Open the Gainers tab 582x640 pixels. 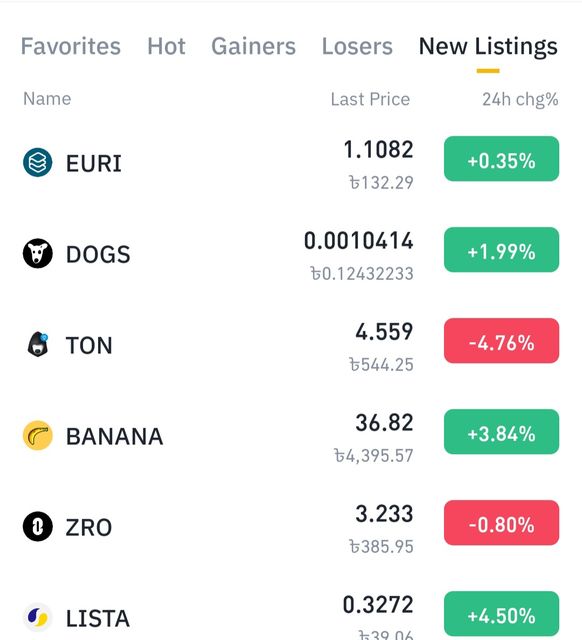(x=253, y=46)
